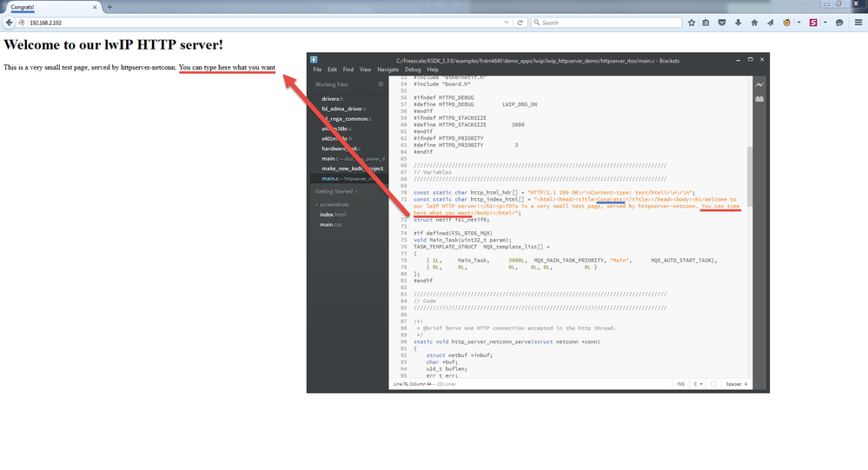Click the Brackets editor vertical scrollbar thumb
868x470 pixels.
click(750, 176)
